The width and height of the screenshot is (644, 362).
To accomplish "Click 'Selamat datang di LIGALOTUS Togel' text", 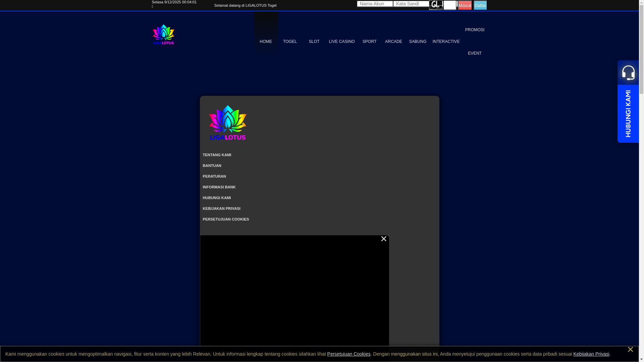I will pos(245,5).
